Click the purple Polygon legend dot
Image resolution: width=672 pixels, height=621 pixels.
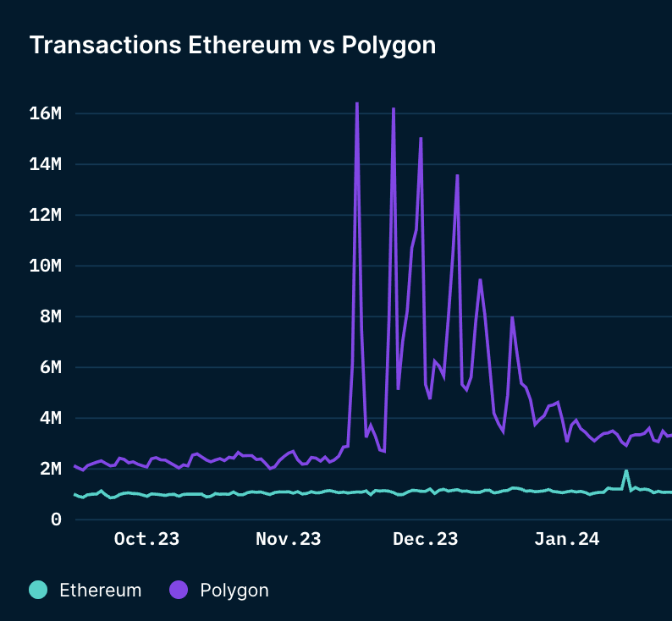[x=179, y=590]
